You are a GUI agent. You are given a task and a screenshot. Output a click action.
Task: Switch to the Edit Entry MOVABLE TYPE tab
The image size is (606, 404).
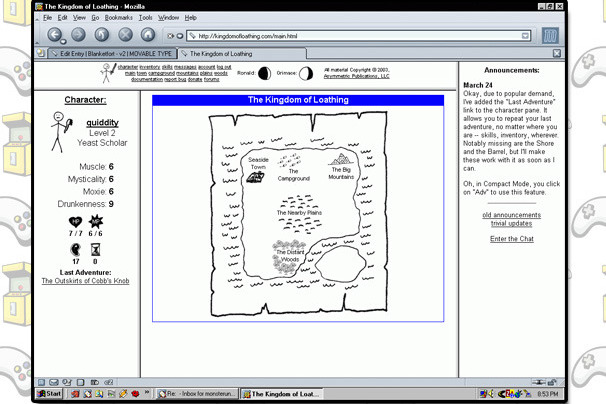112,54
